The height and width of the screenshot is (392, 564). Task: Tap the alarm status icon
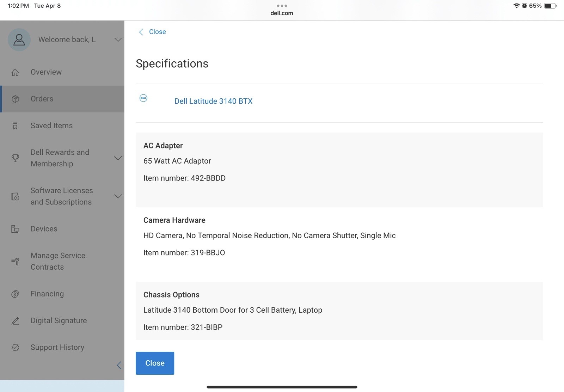(525, 6)
